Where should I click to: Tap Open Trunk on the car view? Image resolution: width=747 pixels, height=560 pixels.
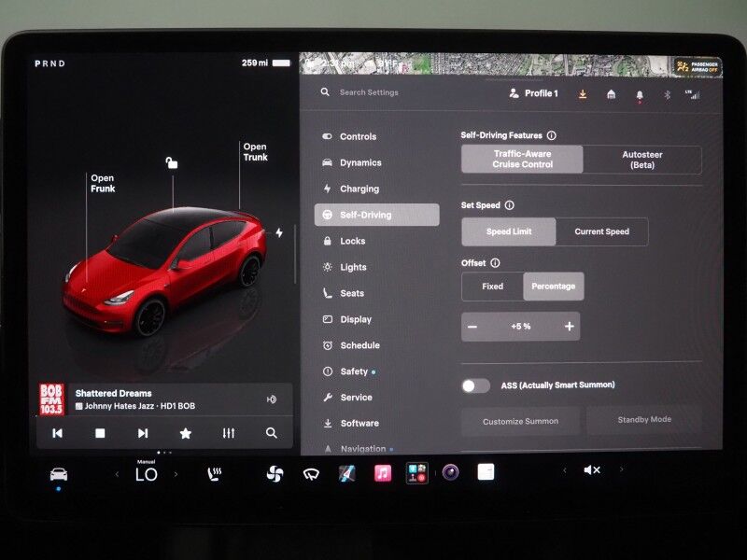coord(255,152)
